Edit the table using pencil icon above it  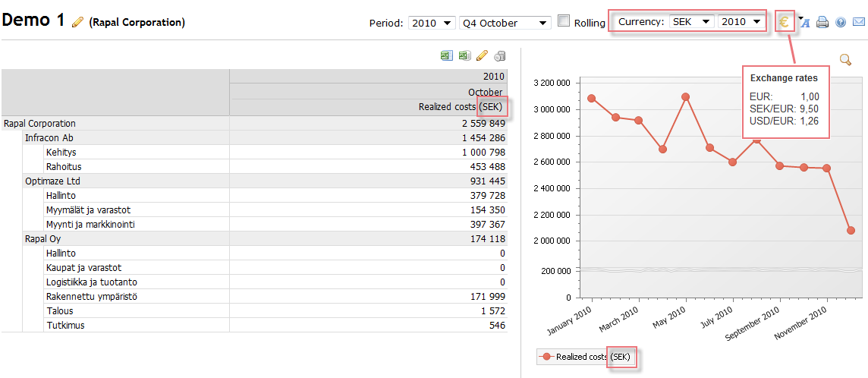[482, 56]
